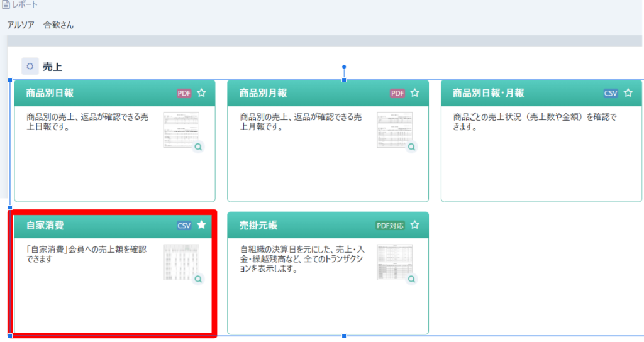Click magnifier icon on 商品別月報 preview
Screen dimensions: 644x342
(412, 147)
